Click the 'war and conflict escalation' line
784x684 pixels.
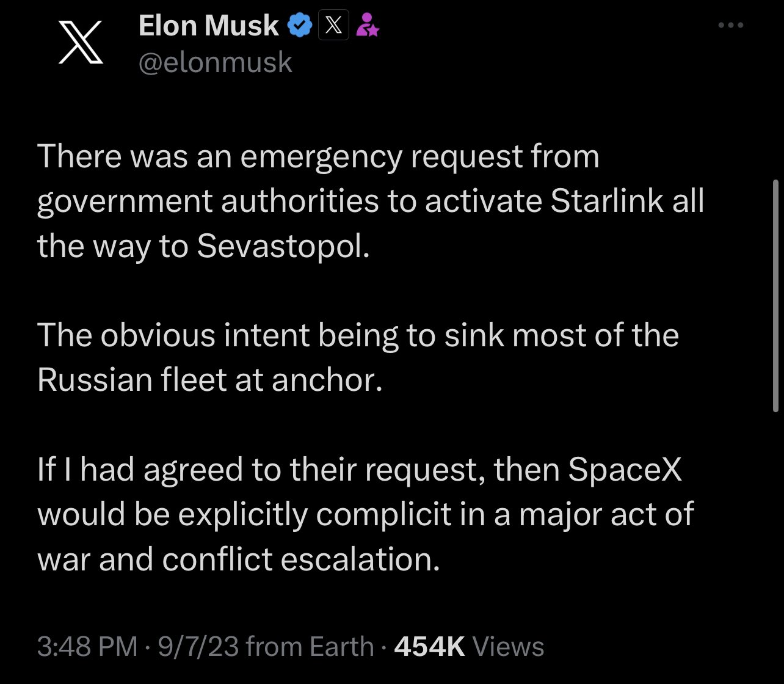238,559
